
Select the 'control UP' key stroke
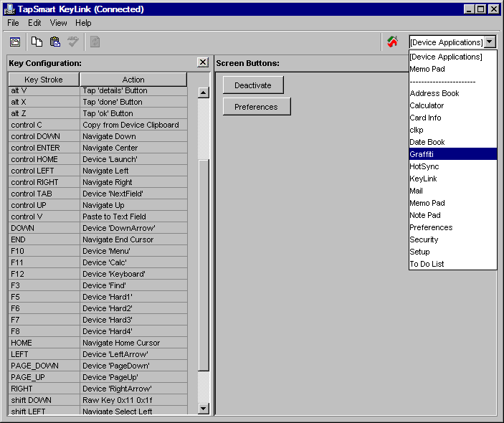[44, 205]
